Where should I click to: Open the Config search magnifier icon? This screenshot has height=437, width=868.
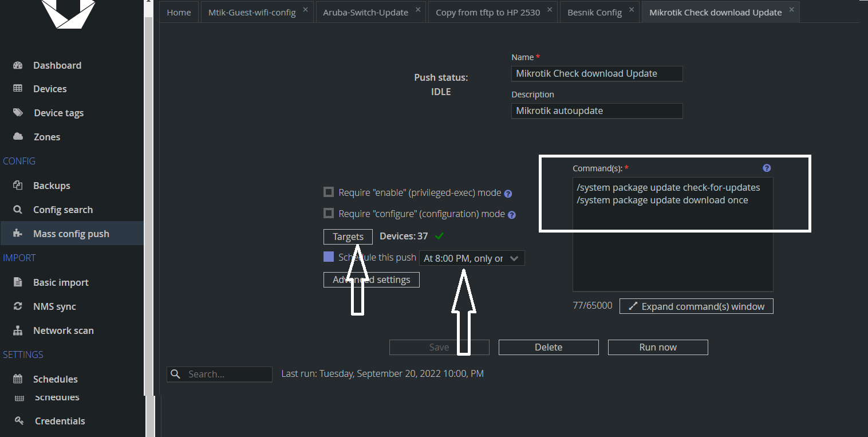pyautogui.click(x=18, y=210)
